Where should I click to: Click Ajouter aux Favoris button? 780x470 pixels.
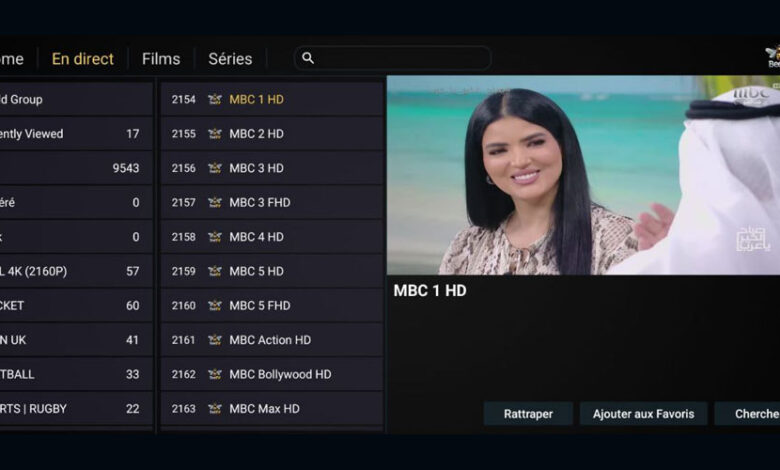643,414
